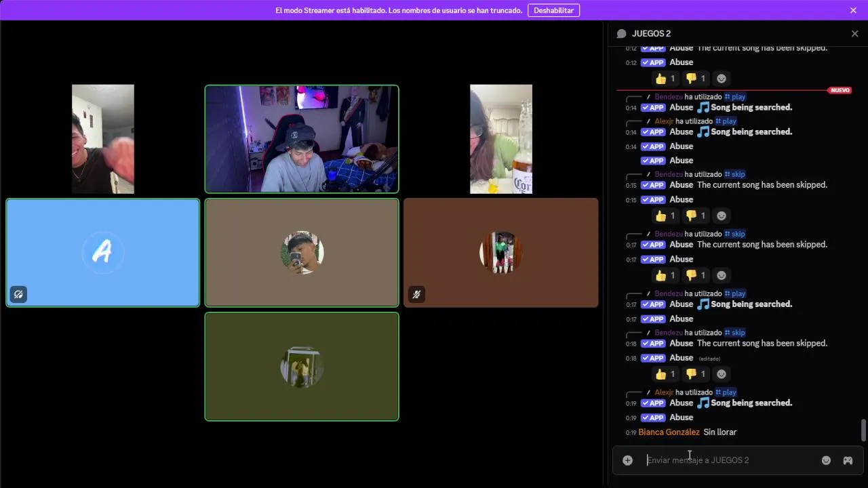868x488 pixels.
Task: Click the skip command used by Bendezu at 0:17
Action: 735,234
